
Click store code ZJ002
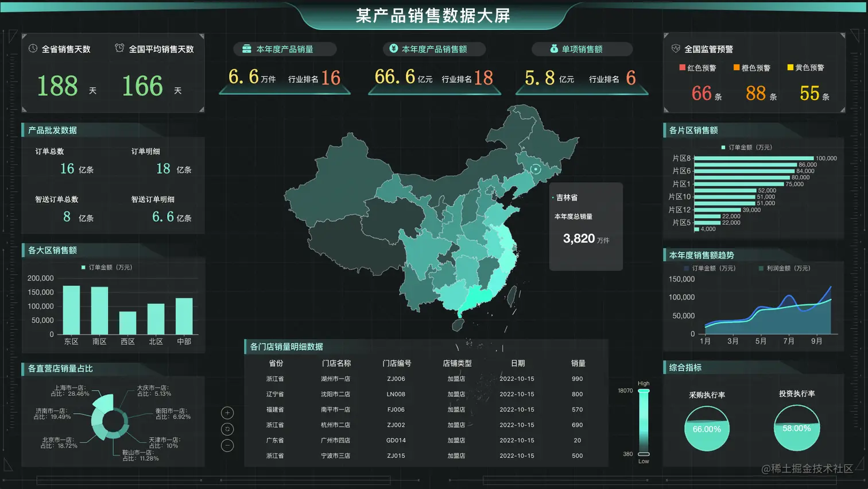(396, 425)
